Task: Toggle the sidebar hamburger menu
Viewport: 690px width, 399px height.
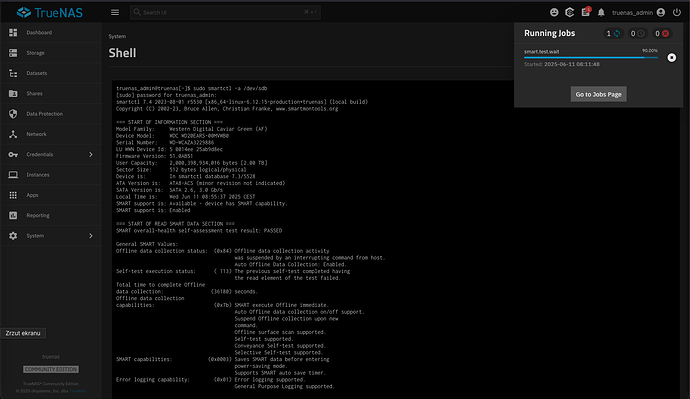Action: pyautogui.click(x=115, y=12)
